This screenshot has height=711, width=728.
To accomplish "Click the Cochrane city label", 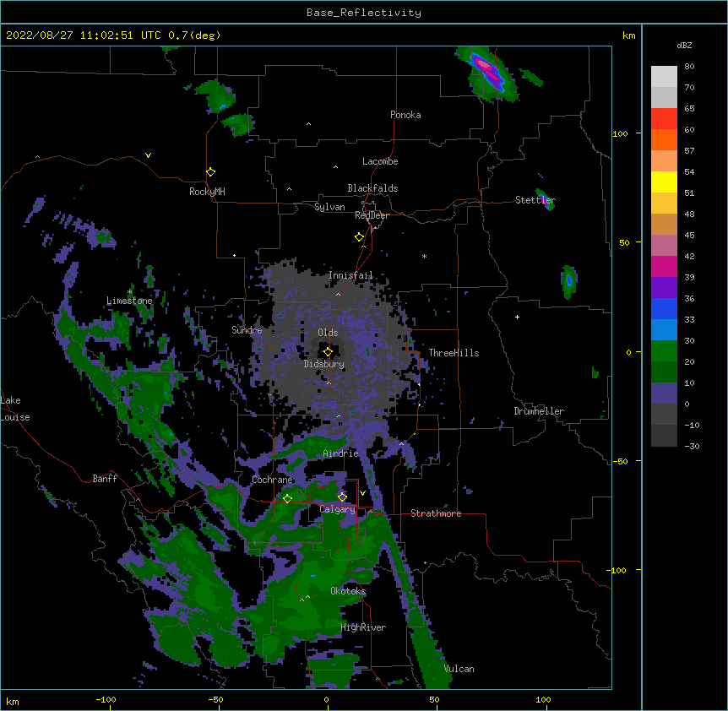I will [x=273, y=480].
